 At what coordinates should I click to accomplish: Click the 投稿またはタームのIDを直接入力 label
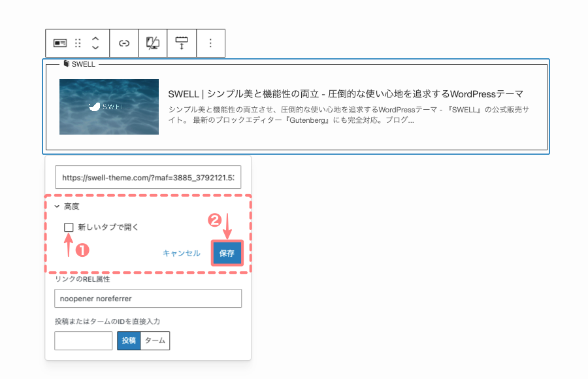pyautogui.click(x=107, y=321)
